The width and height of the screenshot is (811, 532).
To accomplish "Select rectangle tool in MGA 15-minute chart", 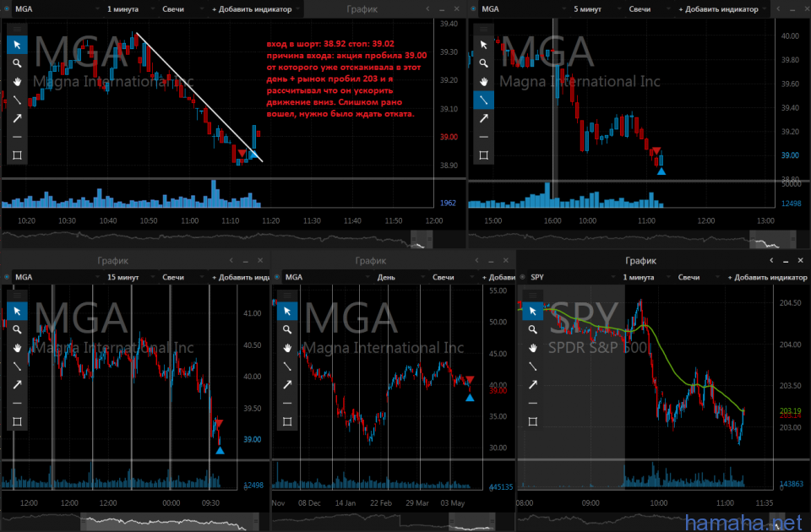I will 17,421.
